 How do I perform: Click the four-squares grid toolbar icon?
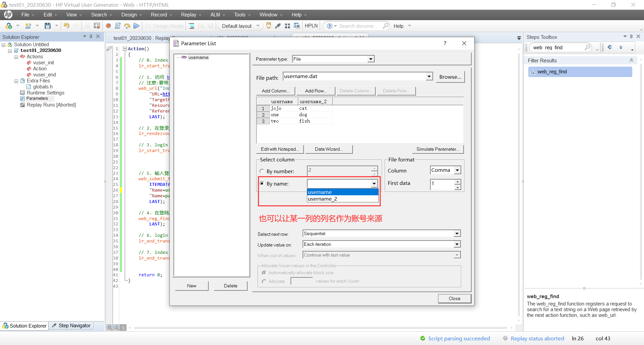287,26
